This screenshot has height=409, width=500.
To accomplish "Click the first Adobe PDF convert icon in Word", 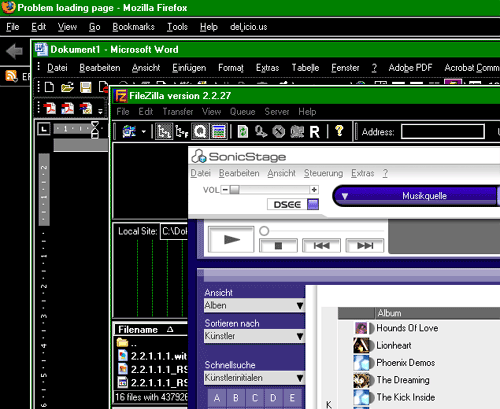I will click(x=50, y=108).
